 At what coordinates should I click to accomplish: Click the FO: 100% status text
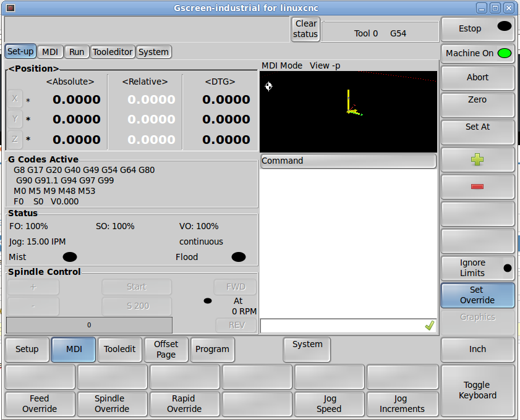28,226
